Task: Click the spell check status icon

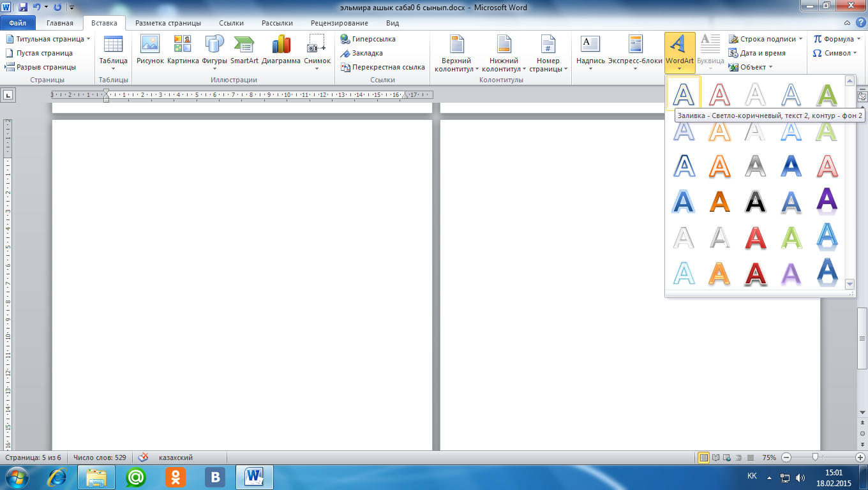Action: click(x=144, y=457)
